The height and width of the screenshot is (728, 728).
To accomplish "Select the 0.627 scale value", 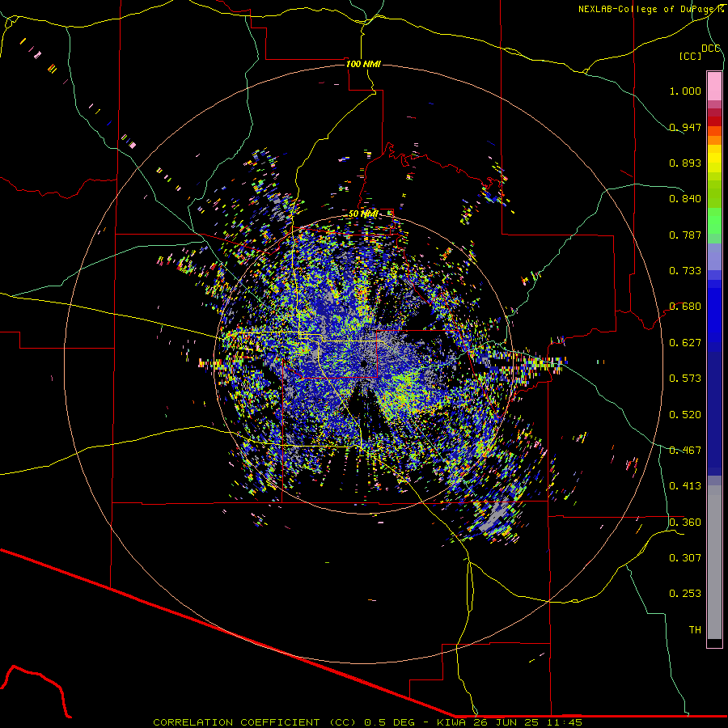I will 685,343.
